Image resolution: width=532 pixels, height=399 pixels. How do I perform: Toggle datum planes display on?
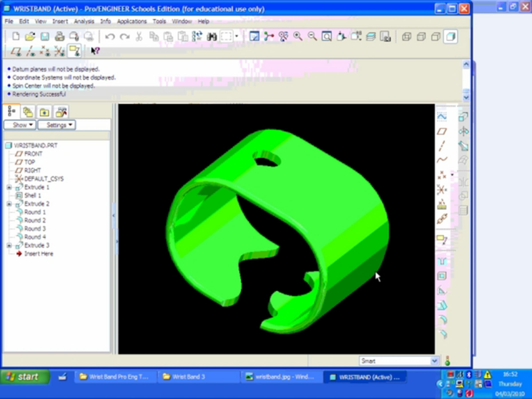[x=16, y=51]
